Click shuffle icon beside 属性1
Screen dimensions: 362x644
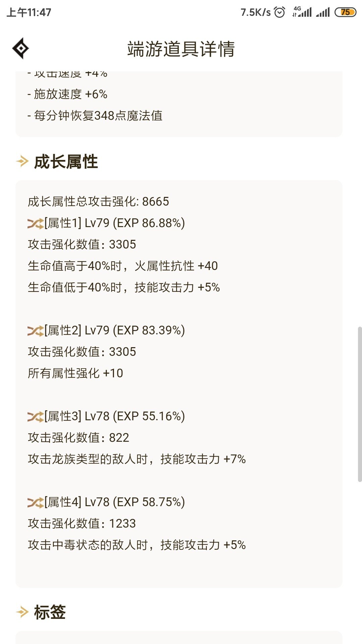[36, 223]
